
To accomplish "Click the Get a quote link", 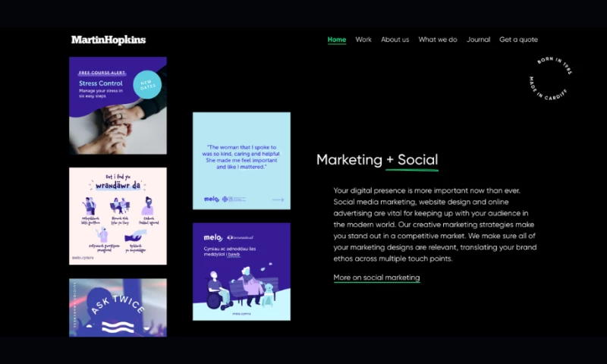I will pyautogui.click(x=518, y=39).
